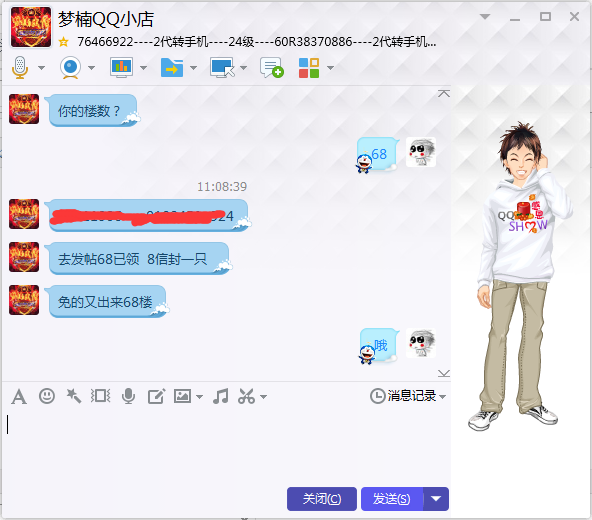Open the title bar menu triangle
Image resolution: width=592 pixels, height=520 pixels.
[485, 16]
